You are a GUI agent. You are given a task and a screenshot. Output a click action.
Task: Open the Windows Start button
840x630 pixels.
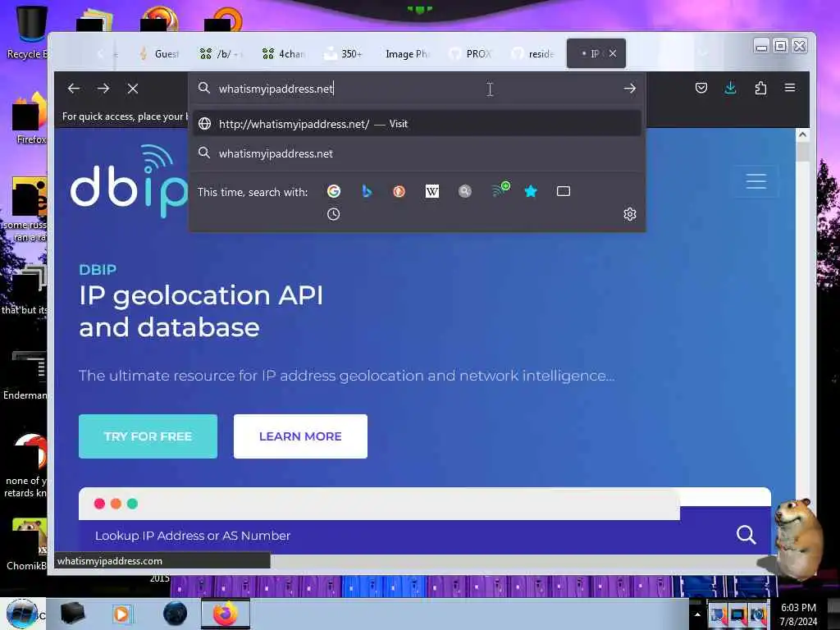coord(22,614)
